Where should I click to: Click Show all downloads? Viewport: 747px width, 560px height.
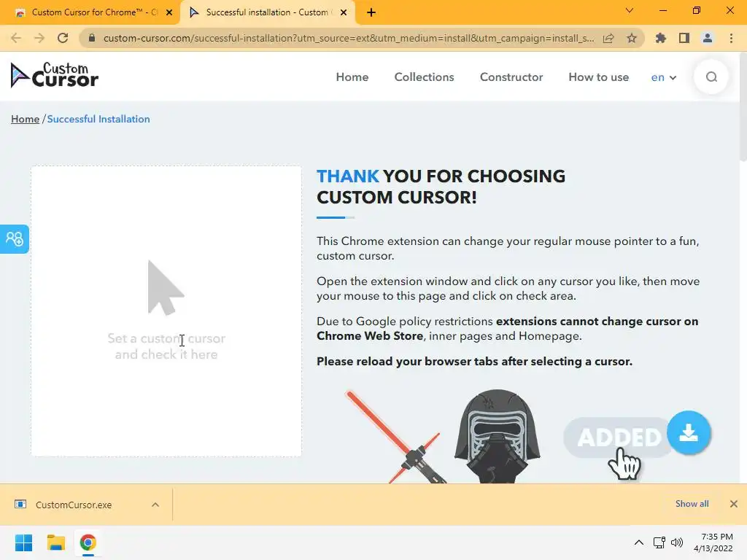[692, 504]
